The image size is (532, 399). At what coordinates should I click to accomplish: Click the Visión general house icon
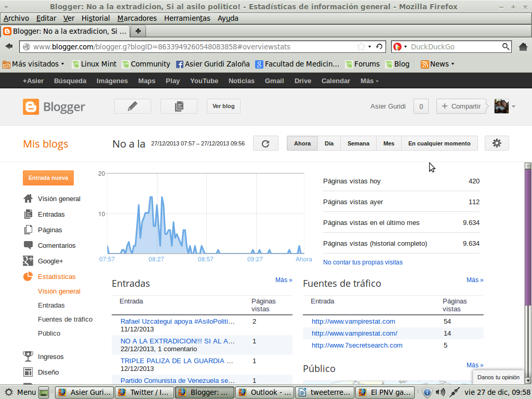tap(28, 198)
